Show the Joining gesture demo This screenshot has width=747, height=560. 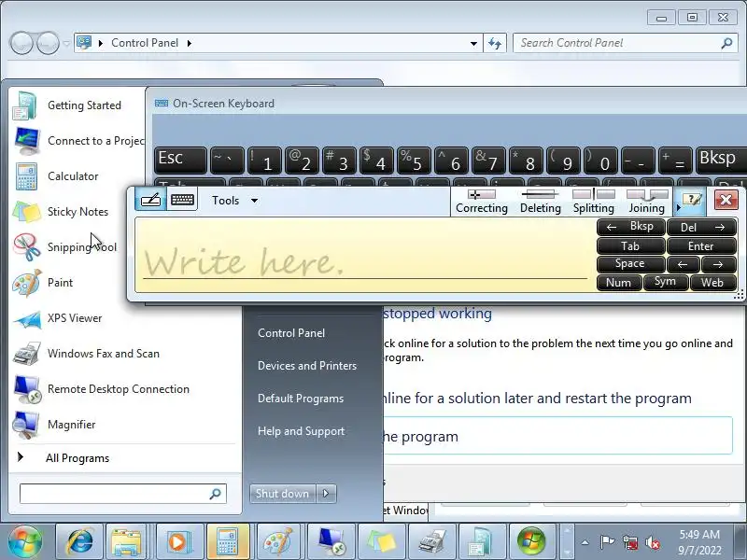click(x=646, y=202)
